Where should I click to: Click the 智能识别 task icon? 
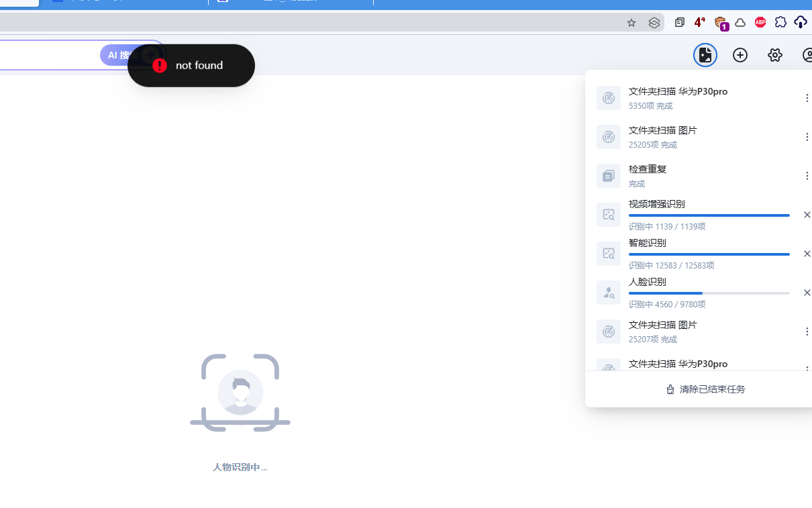pyautogui.click(x=609, y=254)
